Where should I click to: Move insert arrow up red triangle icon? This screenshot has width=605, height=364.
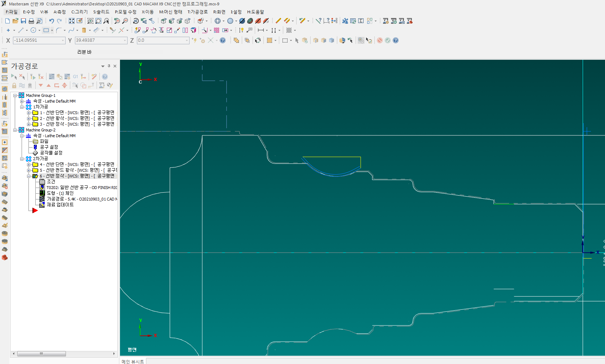pyautogui.click(x=49, y=85)
